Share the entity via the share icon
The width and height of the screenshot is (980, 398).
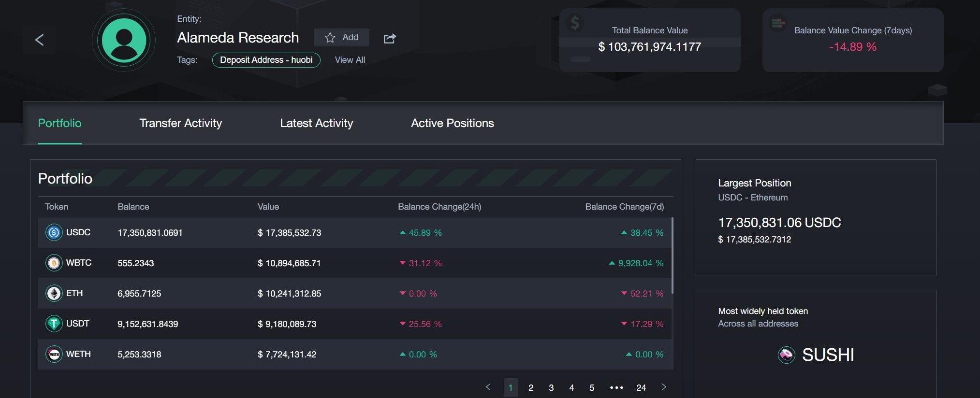(390, 38)
